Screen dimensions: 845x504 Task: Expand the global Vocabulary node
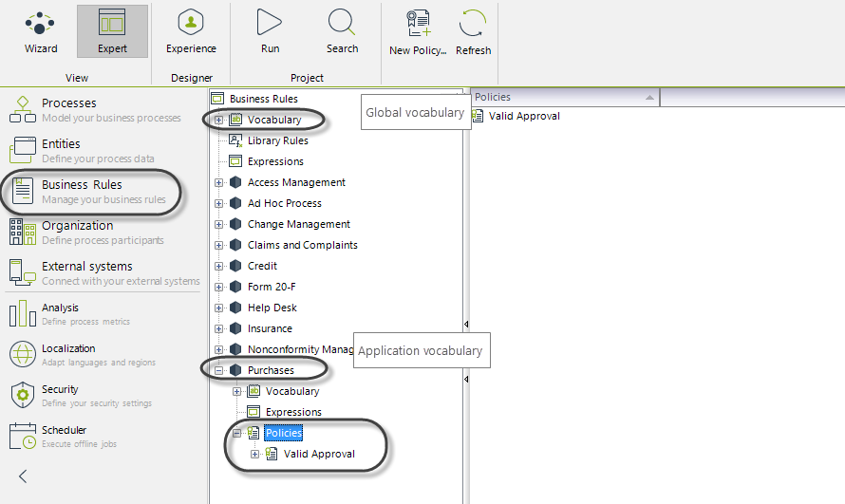tap(218, 121)
